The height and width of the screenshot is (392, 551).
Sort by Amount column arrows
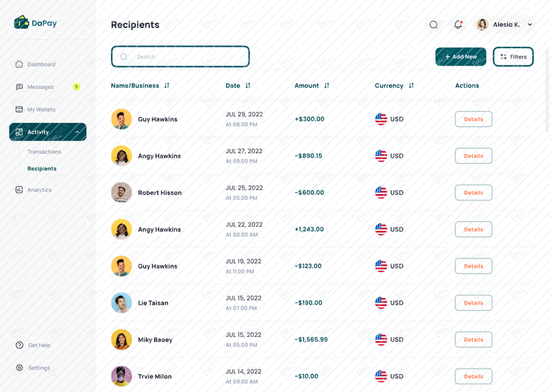(x=326, y=85)
